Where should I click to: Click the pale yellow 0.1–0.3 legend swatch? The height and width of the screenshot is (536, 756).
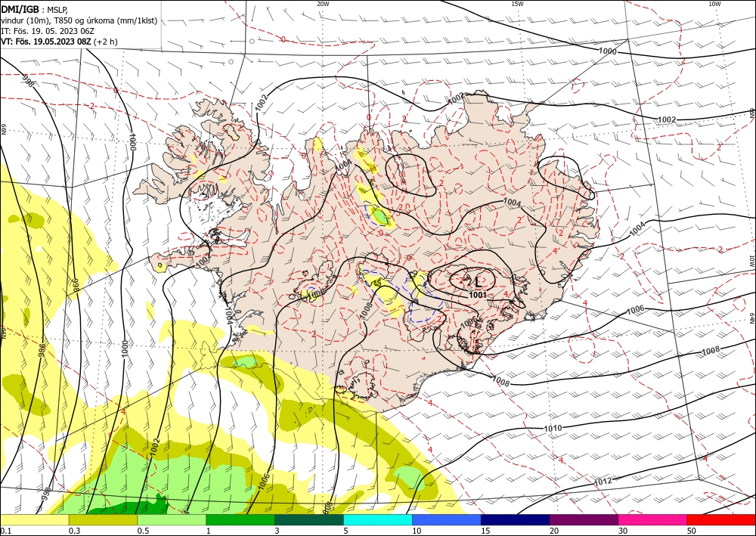(x=34, y=520)
